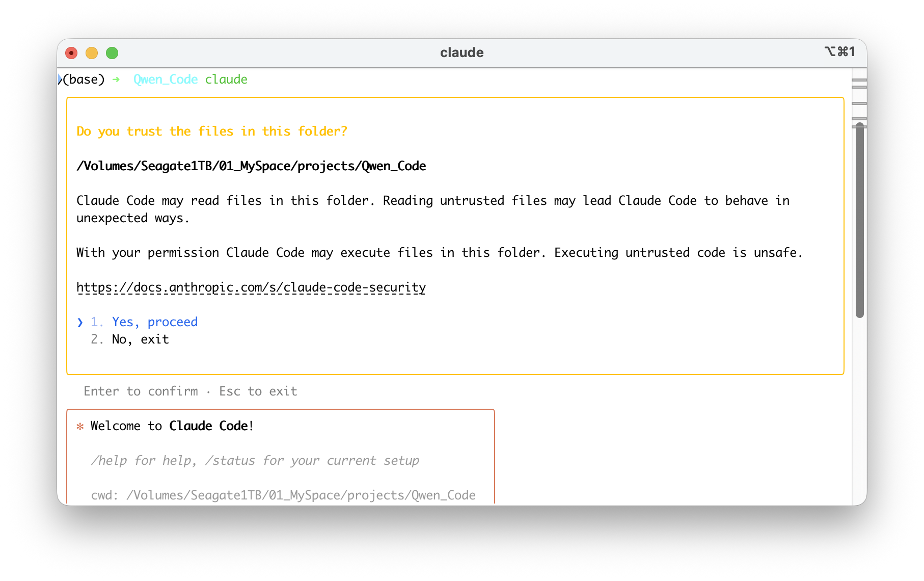Click the red close traffic light
Image resolution: width=924 pixels, height=581 pixels.
[x=71, y=52]
